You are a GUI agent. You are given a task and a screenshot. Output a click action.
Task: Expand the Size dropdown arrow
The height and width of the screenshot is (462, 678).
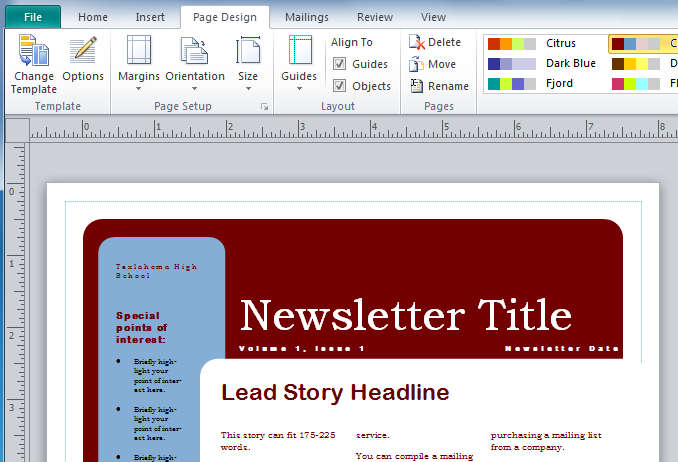[x=248, y=88]
